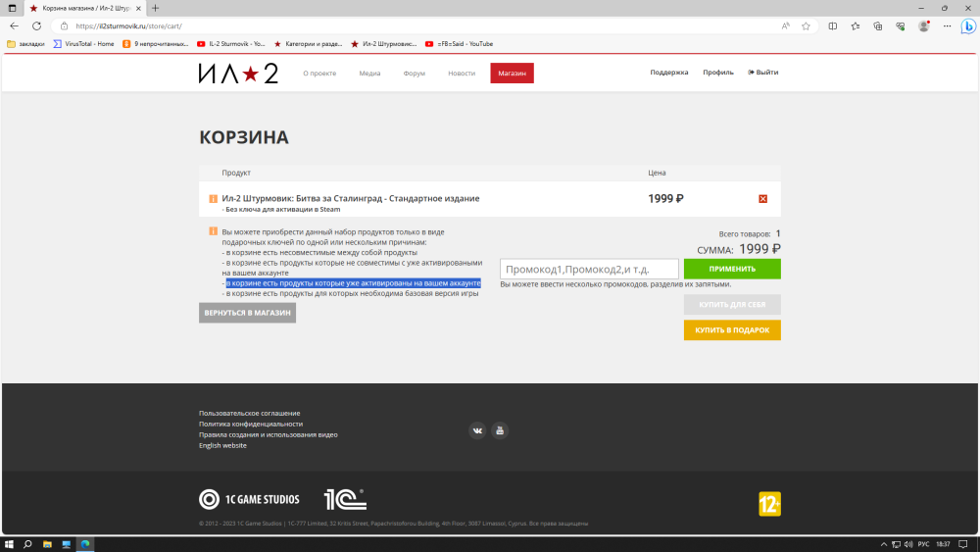
Task: Click the 1C company logo in footer
Action: [345, 499]
